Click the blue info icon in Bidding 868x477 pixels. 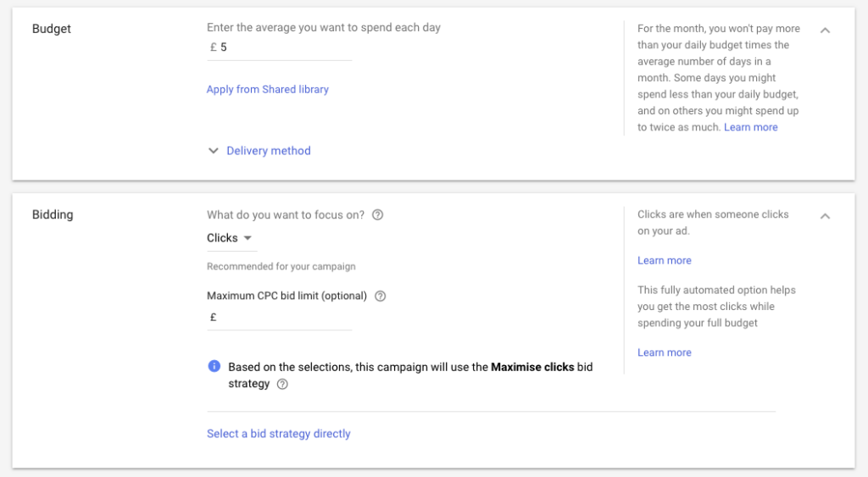click(x=214, y=366)
